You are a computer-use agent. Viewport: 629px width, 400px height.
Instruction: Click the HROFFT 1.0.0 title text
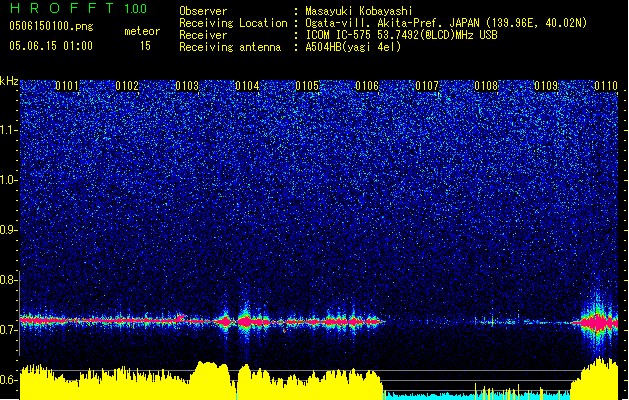click(79, 8)
